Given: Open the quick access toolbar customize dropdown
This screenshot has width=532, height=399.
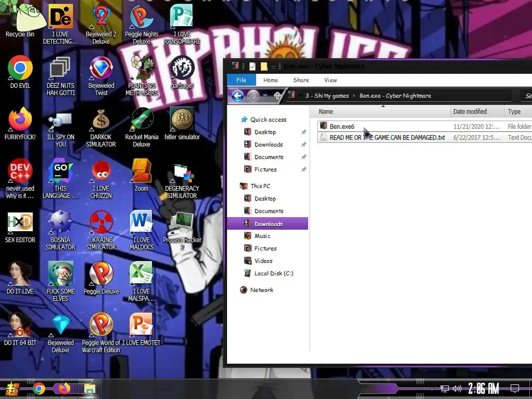Looking at the screenshot, I should [x=273, y=67].
